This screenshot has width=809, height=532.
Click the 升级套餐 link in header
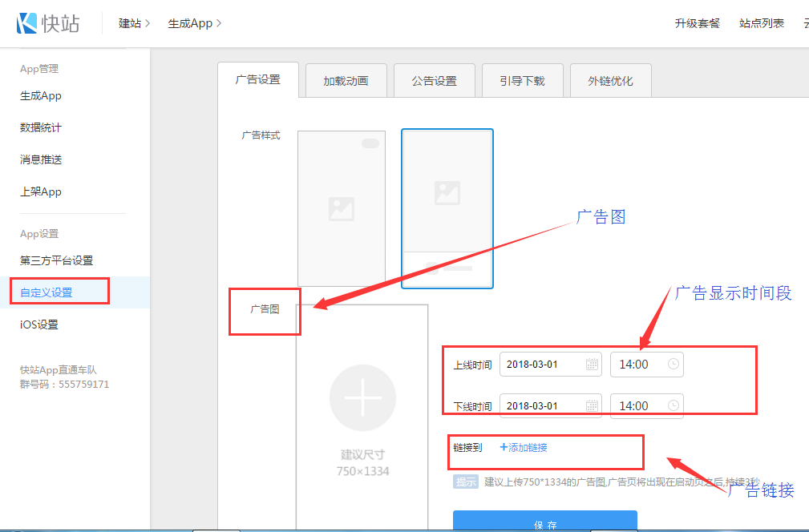pos(697,23)
